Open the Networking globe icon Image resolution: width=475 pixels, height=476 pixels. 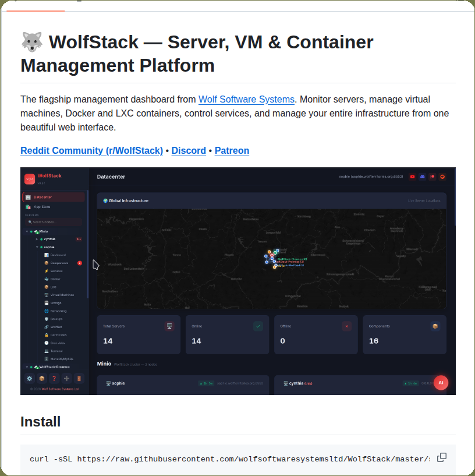47,311
